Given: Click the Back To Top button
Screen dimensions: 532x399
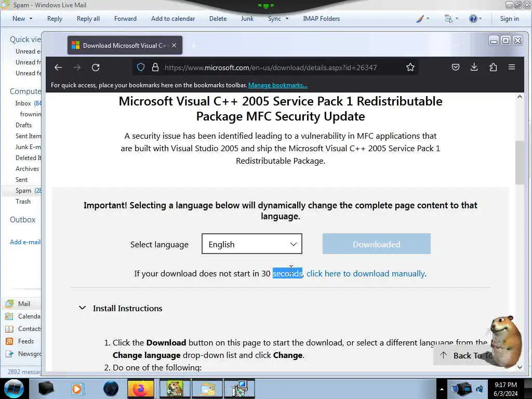Looking at the screenshot, I should (463, 355).
